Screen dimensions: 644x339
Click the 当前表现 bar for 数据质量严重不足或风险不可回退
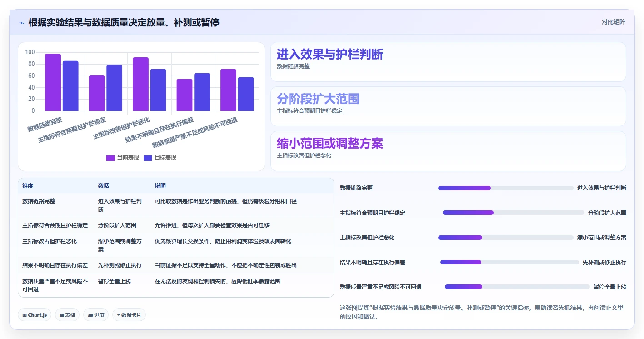point(228,90)
